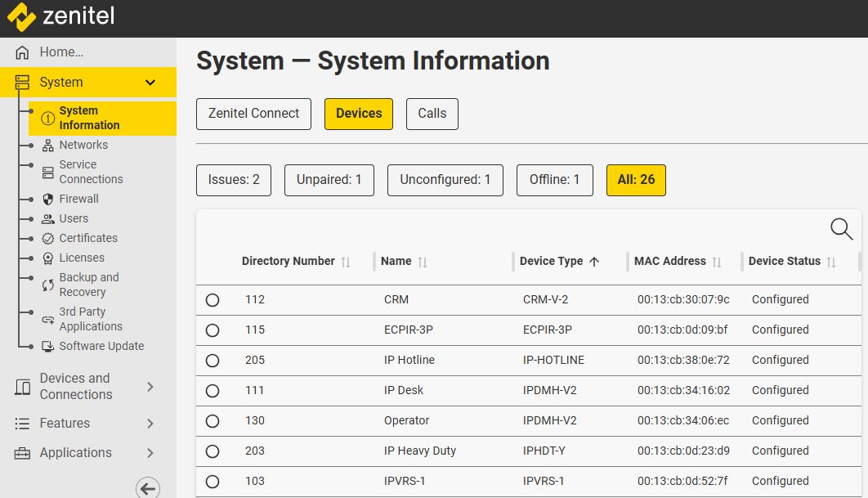Click the search magnifier icon above table

841,229
